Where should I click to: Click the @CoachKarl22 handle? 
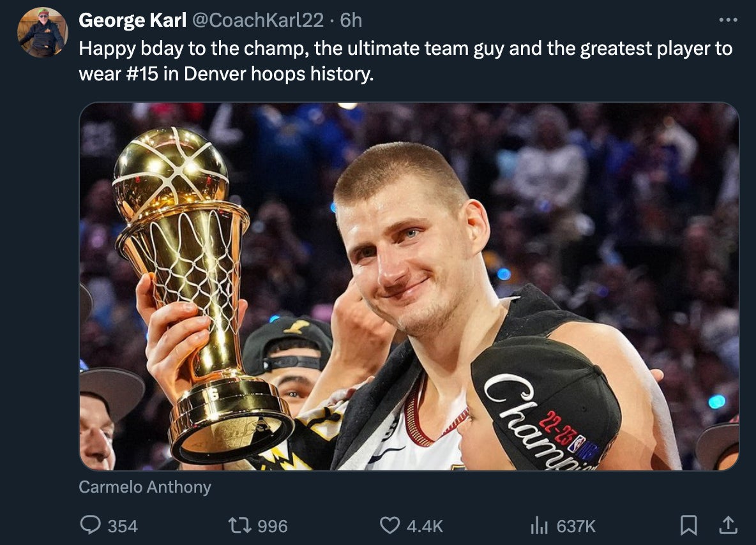pos(258,20)
